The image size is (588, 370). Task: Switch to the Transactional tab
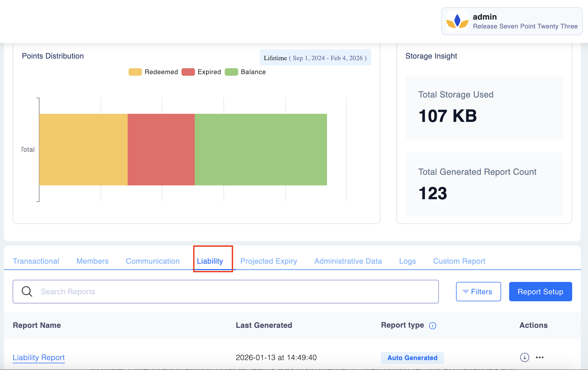pyautogui.click(x=36, y=261)
